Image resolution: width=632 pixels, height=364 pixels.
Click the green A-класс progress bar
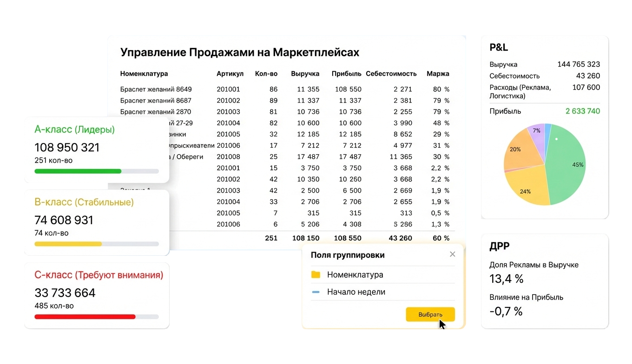click(78, 171)
